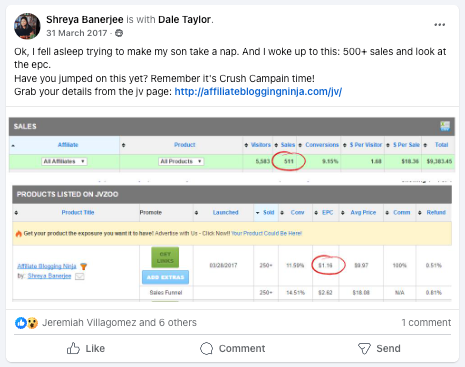Click the flame icon in advertise banner
The width and height of the screenshot is (465, 367).
(x=18, y=233)
